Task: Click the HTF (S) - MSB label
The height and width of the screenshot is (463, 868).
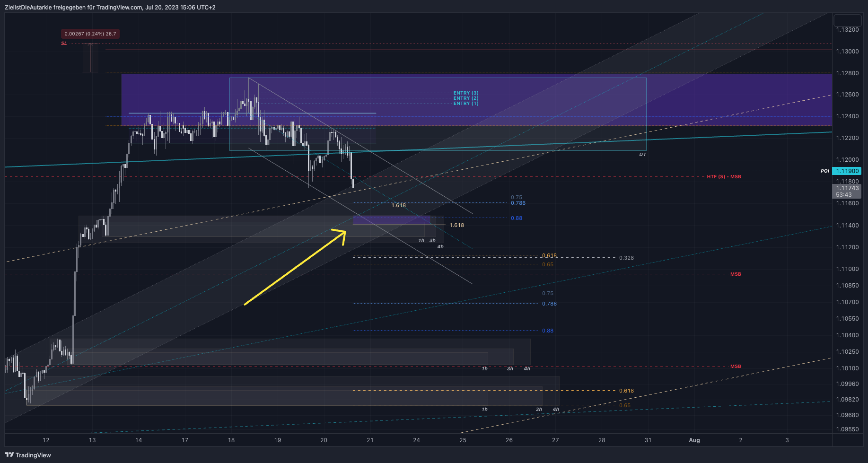Action: click(724, 177)
